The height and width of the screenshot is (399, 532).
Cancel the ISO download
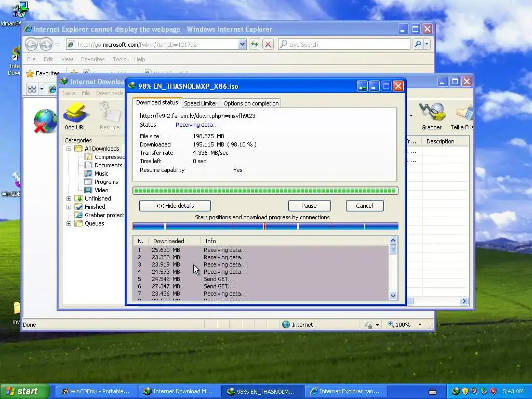coord(364,206)
